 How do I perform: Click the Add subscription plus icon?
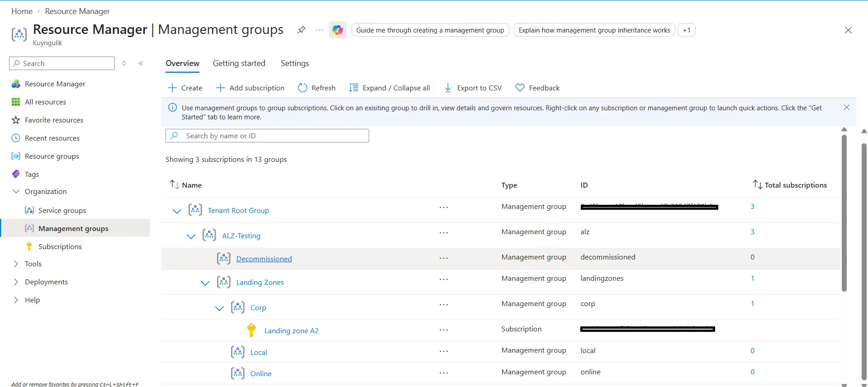pyautogui.click(x=220, y=88)
